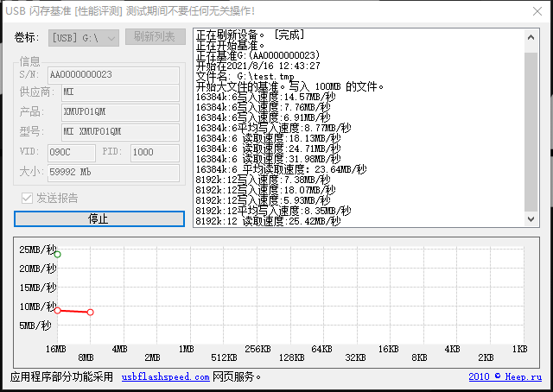Click the 刷新列表 refresh list button
The height and width of the screenshot is (392, 553).
[x=155, y=37]
